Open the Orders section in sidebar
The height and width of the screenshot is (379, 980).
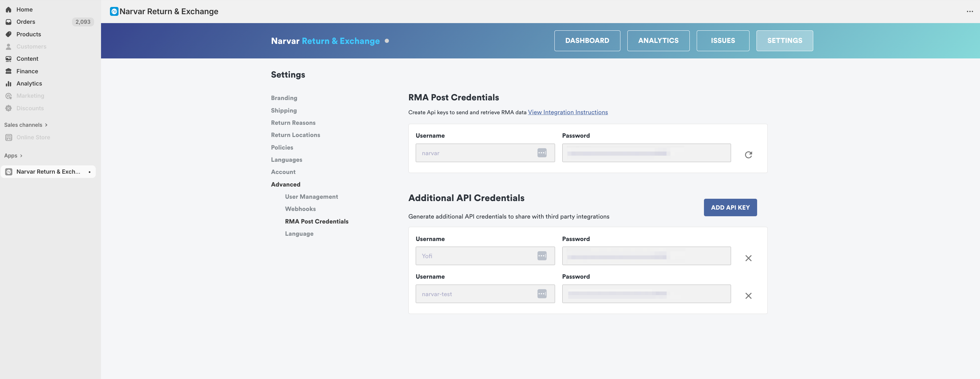coord(25,22)
